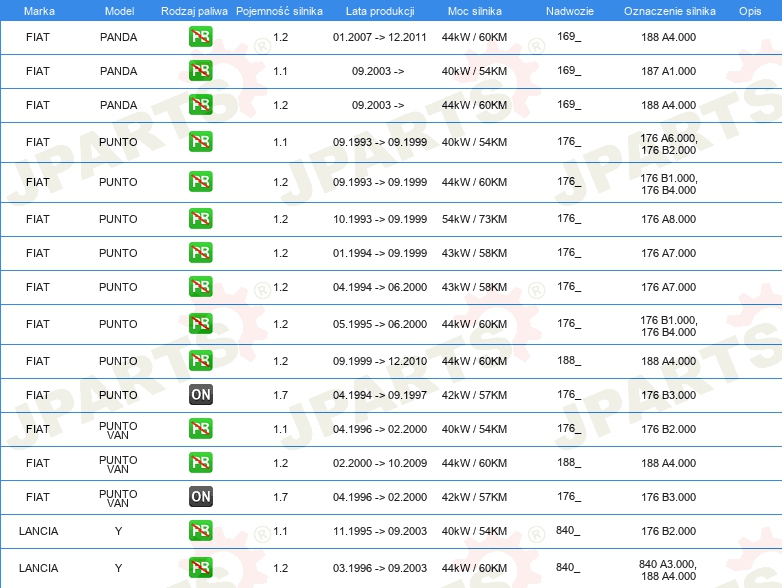Select the LANCIA cell in the 1.2 row

(x=38, y=568)
